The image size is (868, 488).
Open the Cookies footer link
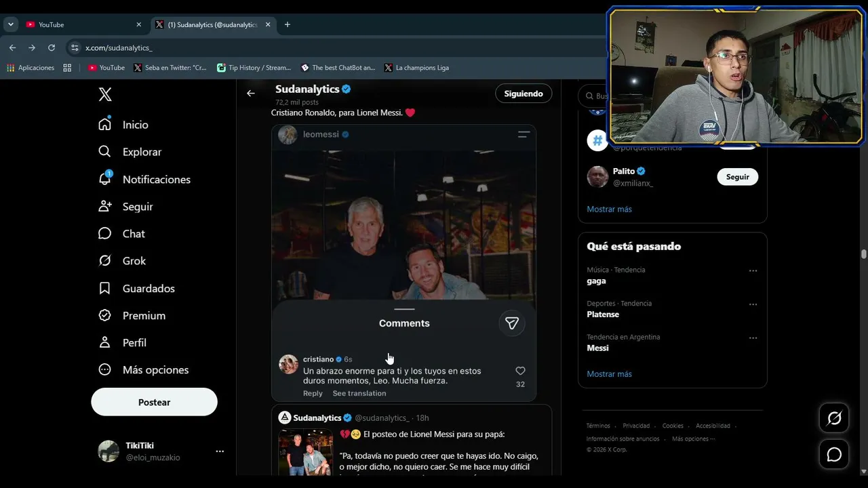coord(673,426)
